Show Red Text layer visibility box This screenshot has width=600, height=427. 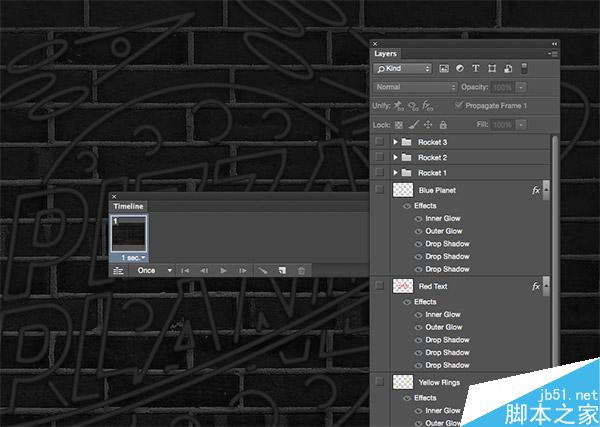(x=380, y=285)
